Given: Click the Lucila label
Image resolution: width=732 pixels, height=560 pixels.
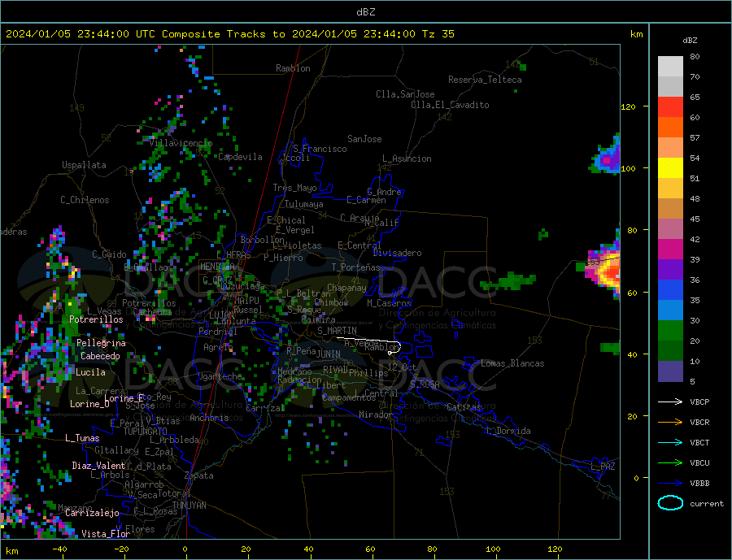Looking at the screenshot, I should tap(90, 373).
